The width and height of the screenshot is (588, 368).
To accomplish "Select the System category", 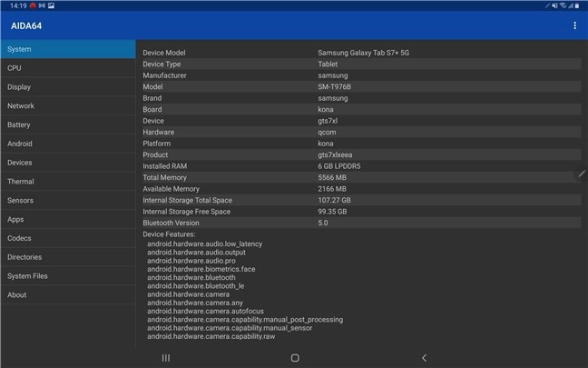I will click(x=68, y=49).
